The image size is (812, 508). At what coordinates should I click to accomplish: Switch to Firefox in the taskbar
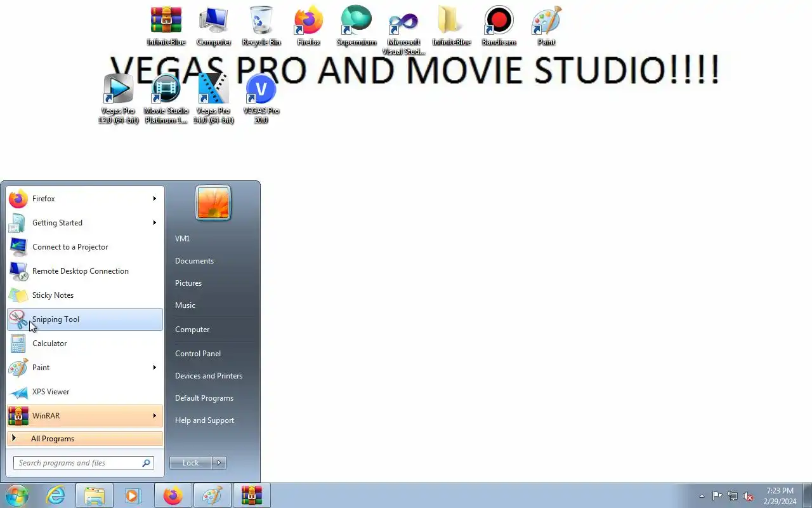click(173, 495)
